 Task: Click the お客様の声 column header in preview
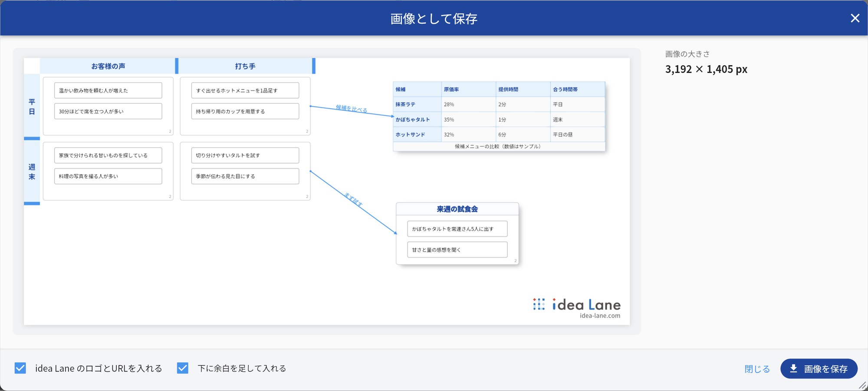point(108,66)
